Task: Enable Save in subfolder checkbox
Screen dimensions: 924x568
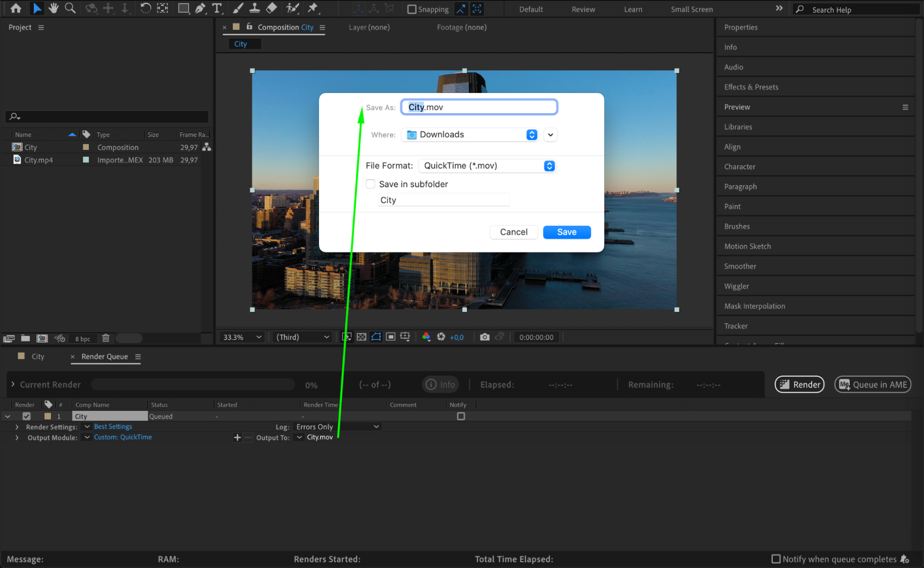Action: pos(370,184)
